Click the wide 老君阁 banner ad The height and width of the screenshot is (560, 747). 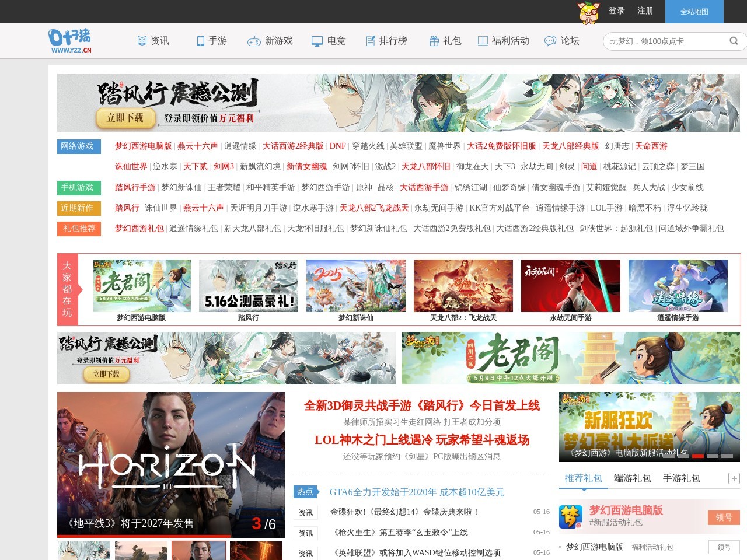pyautogui.click(x=571, y=358)
